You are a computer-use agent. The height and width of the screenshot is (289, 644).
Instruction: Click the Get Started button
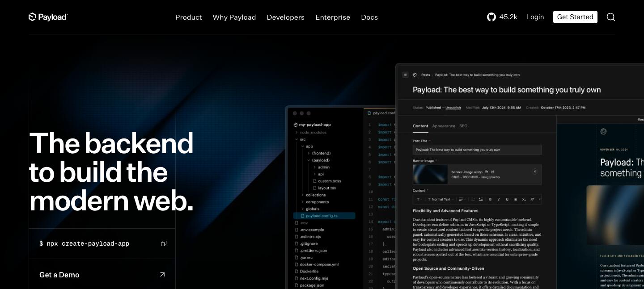[575, 17]
